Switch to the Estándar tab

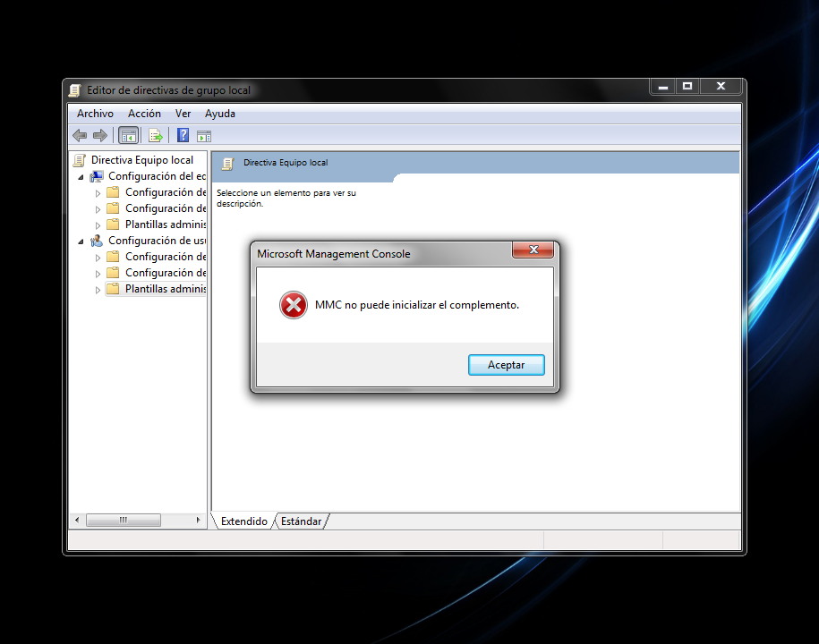tap(301, 521)
